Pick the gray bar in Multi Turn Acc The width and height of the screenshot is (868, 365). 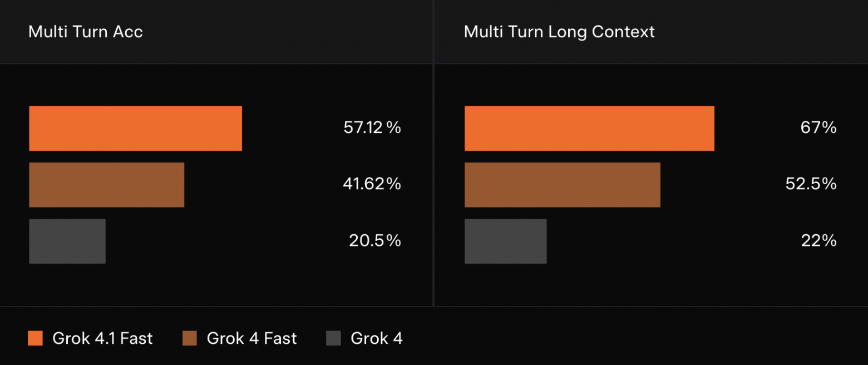pyautogui.click(x=67, y=241)
